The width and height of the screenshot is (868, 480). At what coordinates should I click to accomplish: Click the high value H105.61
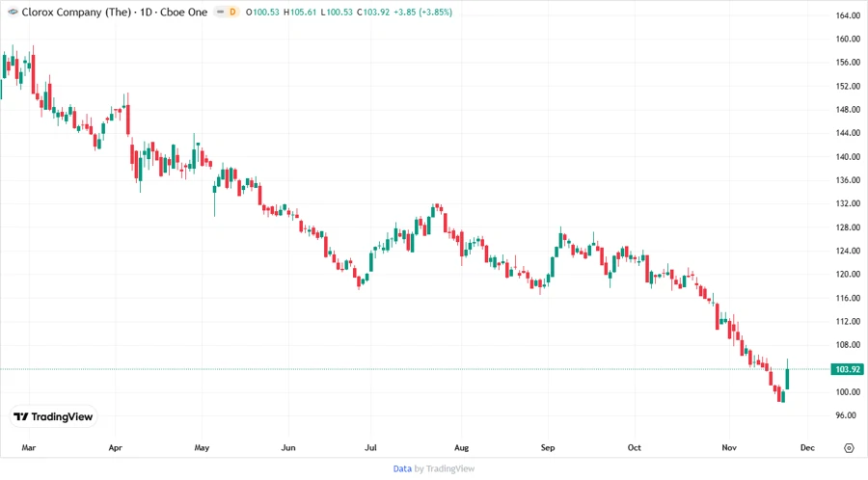[x=300, y=12]
